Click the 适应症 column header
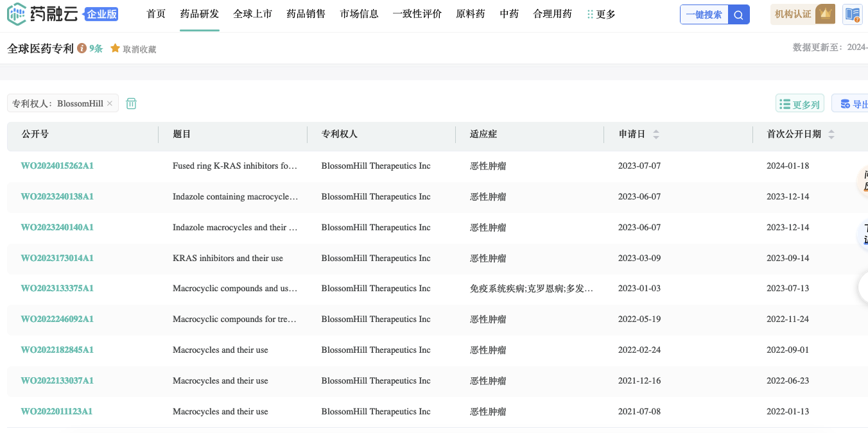Screen dimensions: 868x433 (483, 134)
